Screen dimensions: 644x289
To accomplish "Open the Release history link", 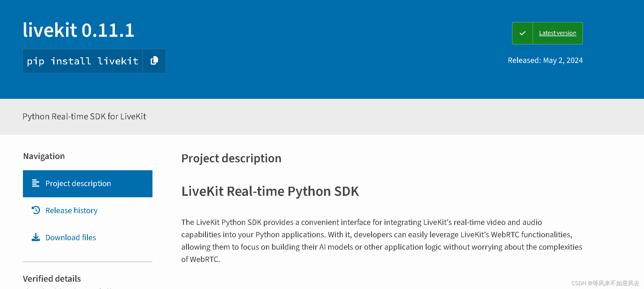I will click(71, 211).
